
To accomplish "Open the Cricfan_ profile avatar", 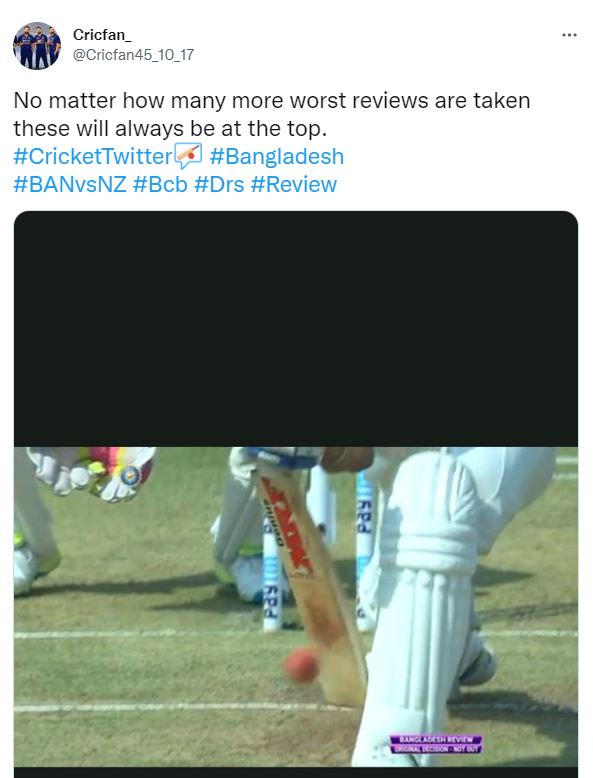I will [37, 46].
